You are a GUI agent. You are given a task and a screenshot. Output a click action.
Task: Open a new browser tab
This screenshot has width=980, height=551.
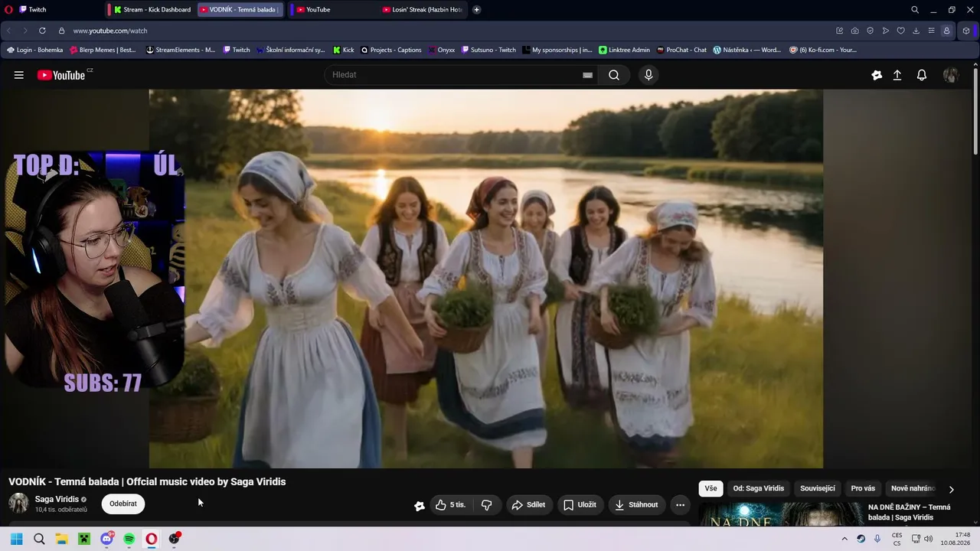point(477,10)
